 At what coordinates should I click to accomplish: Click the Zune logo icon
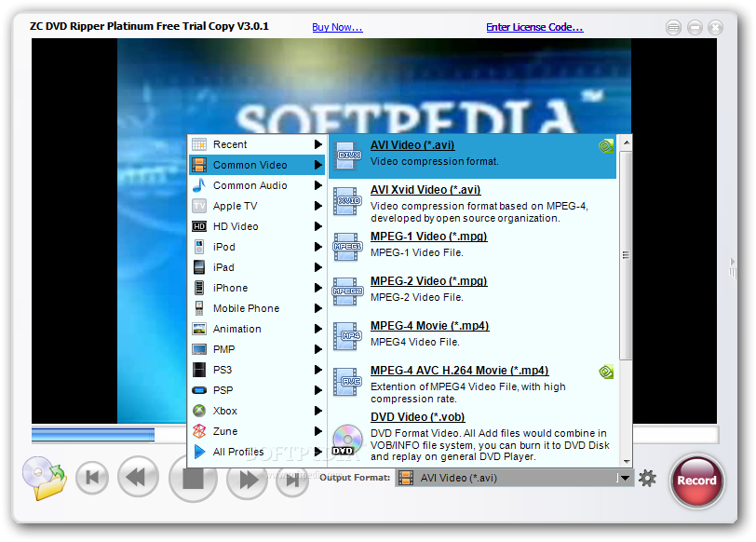tap(199, 431)
